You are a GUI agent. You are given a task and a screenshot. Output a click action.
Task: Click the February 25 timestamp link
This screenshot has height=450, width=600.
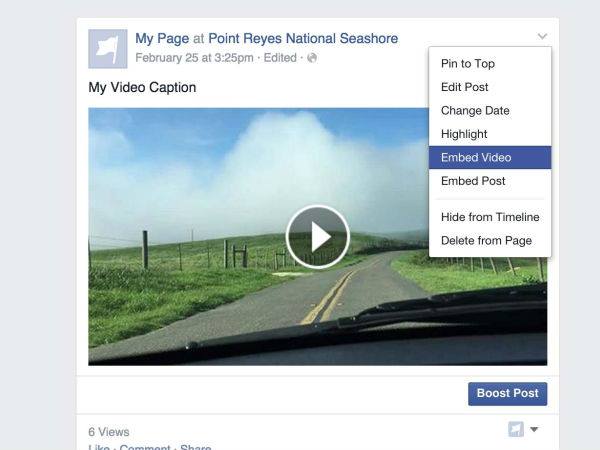(x=194, y=58)
